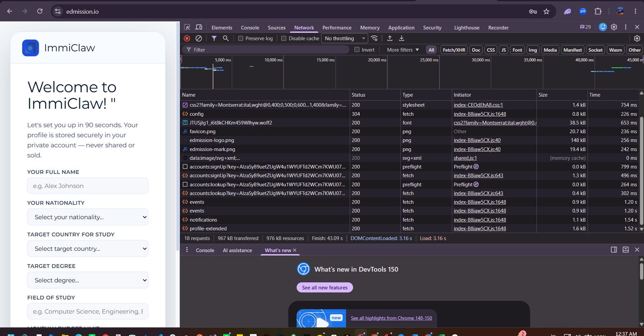This screenshot has width=644, height=336.
Task: Switch to the Sources tab
Action: (277, 27)
